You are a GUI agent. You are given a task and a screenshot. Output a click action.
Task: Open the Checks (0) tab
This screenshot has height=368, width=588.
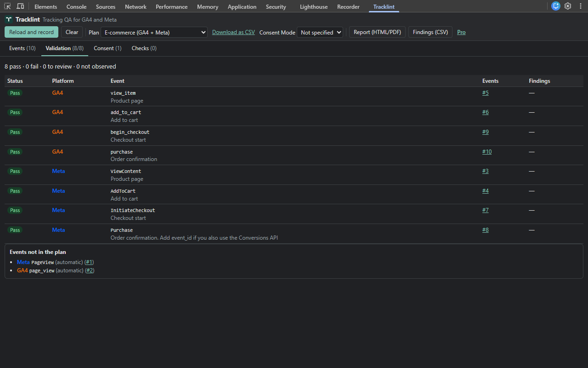click(144, 48)
